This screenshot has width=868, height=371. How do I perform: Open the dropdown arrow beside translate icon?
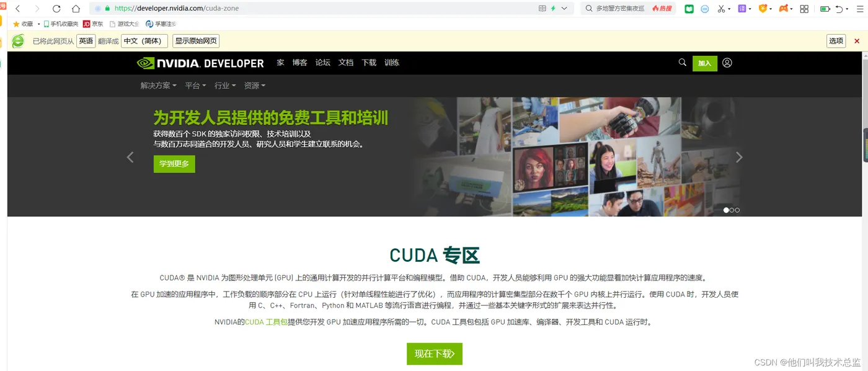(750, 9)
